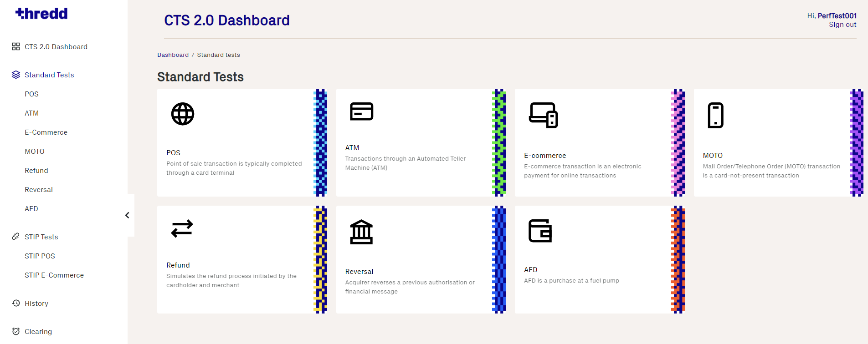Image resolution: width=868 pixels, height=344 pixels.
Task: Click the Standard Tests page heading
Action: [x=200, y=77]
